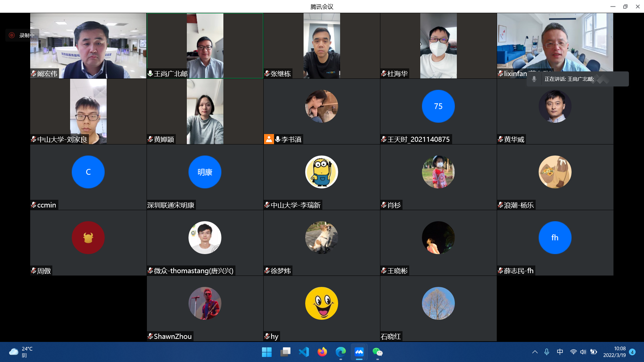644x362 pixels.
Task: Click muted mic icon beside 杜海华
Action: (384, 73)
